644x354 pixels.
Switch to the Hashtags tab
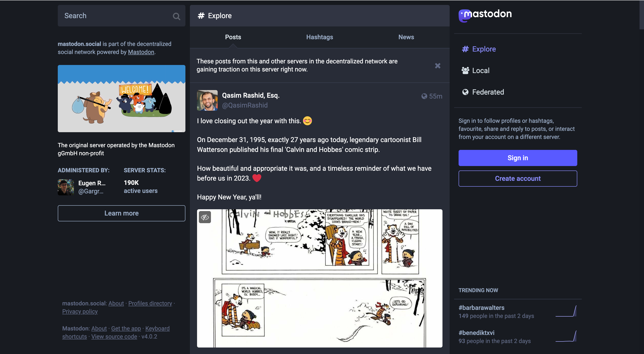click(320, 37)
